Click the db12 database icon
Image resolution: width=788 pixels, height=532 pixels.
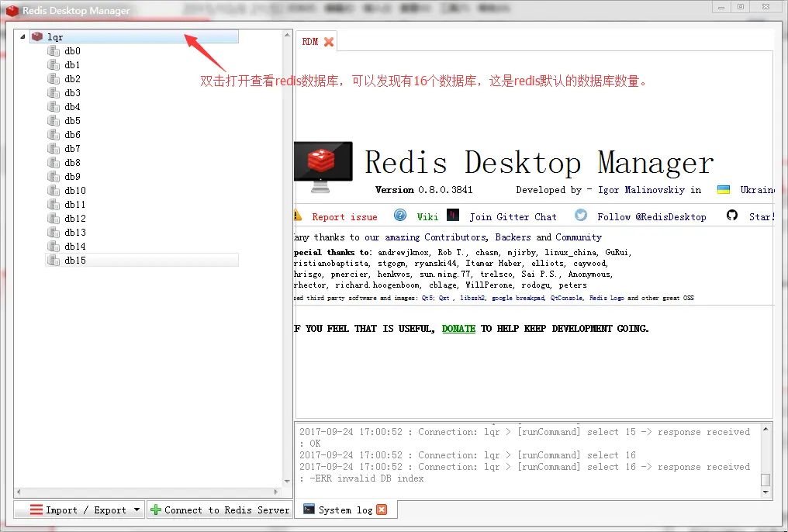point(54,219)
